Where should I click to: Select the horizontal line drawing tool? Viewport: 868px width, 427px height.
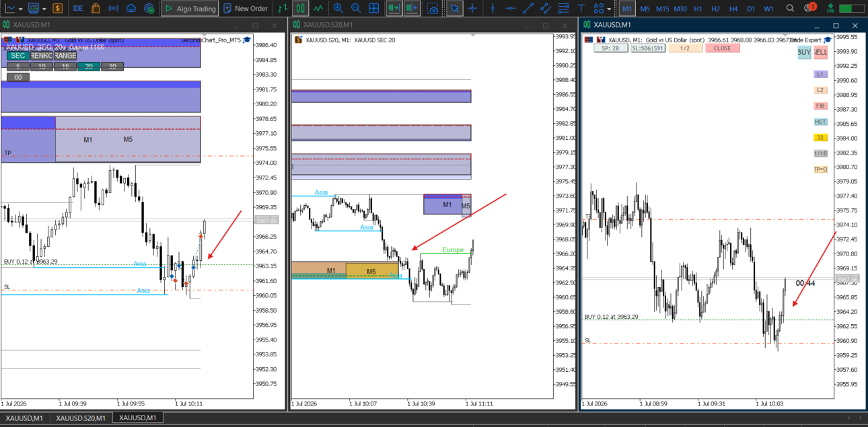point(511,9)
